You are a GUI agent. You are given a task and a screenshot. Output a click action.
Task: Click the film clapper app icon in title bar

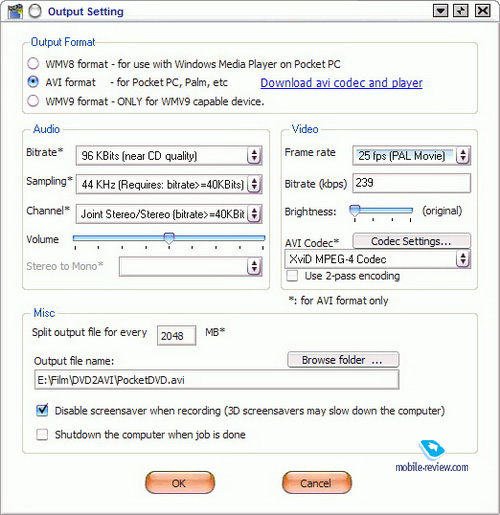[15, 11]
